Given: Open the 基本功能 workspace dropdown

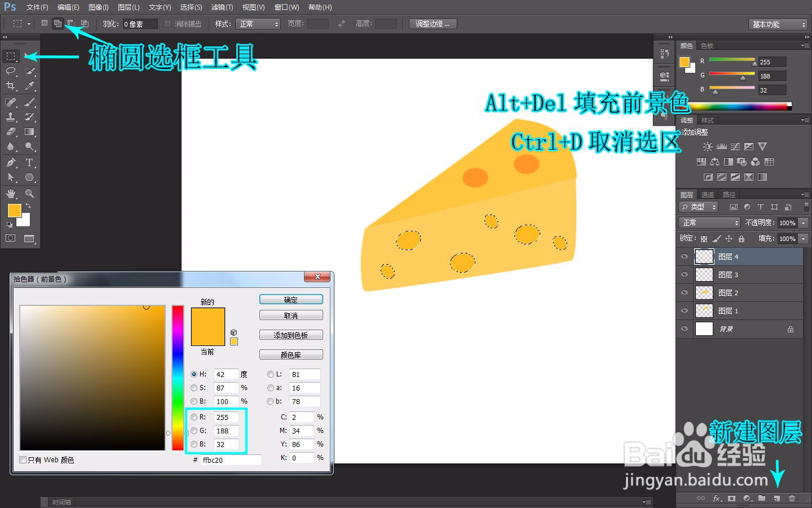Looking at the screenshot, I should coord(779,24).
